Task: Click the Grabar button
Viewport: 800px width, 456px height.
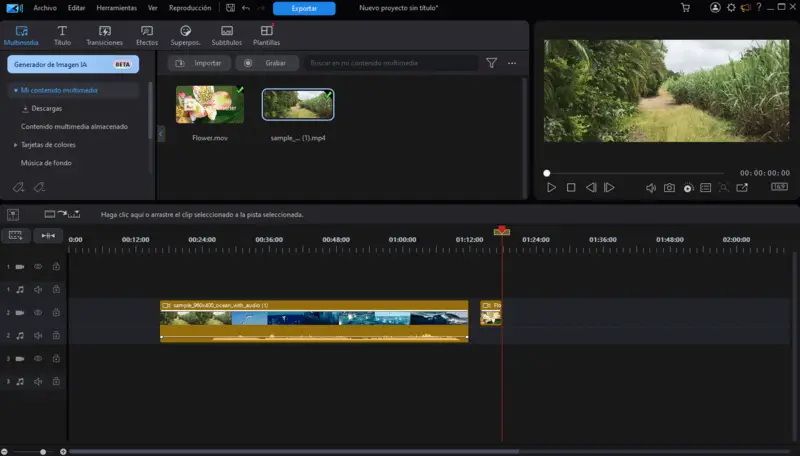Action: (x=267, y=63)
